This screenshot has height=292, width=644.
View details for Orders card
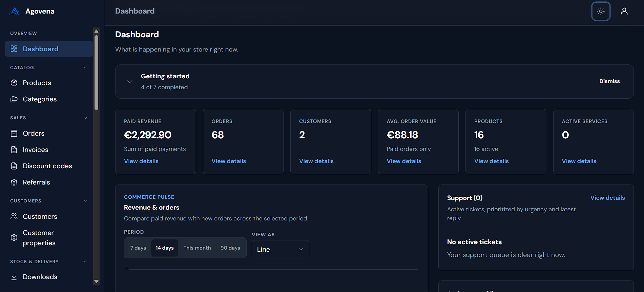(x=229, y=161)
